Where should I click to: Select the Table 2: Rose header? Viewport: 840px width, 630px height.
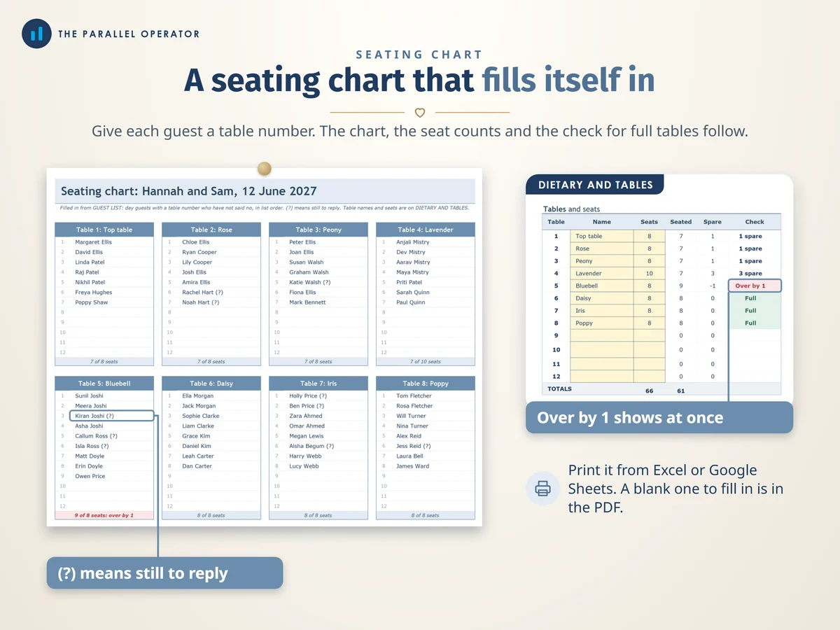(x=211, y=230)
